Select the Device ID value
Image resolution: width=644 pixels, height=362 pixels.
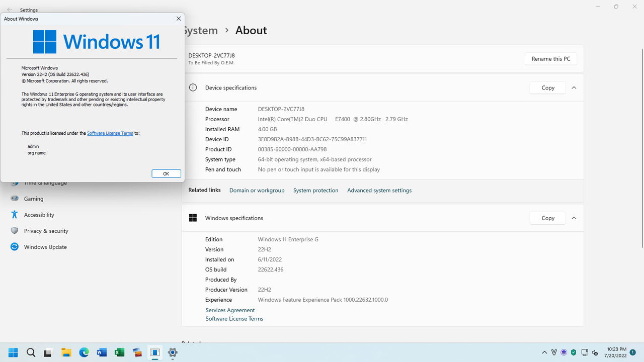click(x=312, y=139)
